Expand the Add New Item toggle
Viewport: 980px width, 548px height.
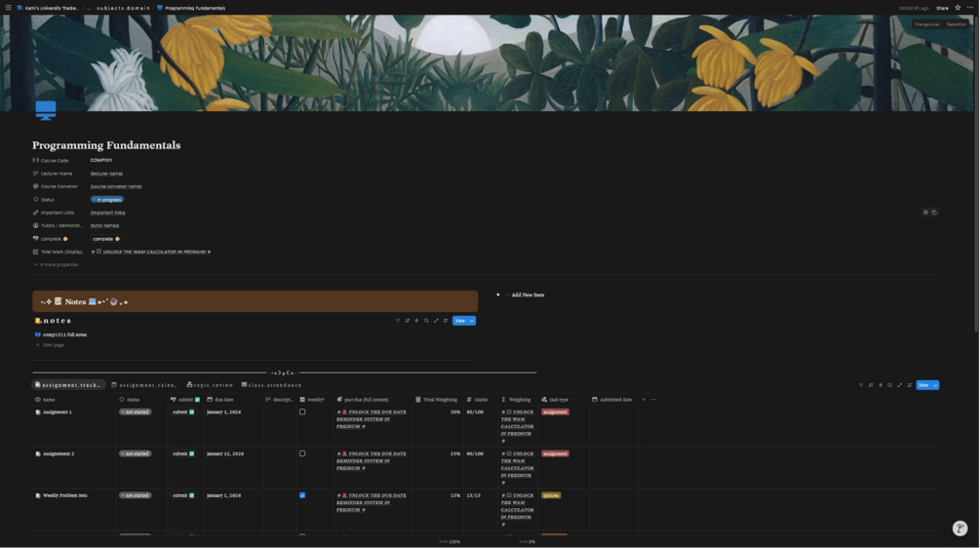(498, 294)
